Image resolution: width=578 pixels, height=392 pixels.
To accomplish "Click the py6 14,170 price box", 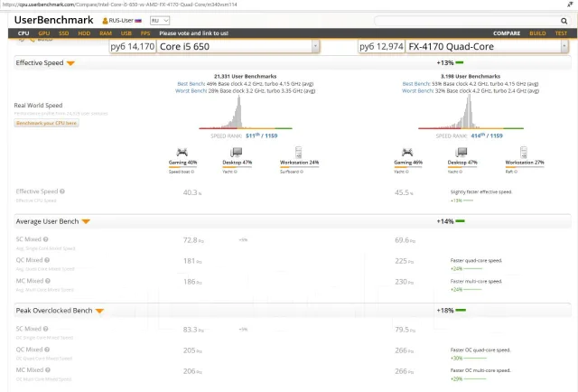I will [x=133, y=46].
